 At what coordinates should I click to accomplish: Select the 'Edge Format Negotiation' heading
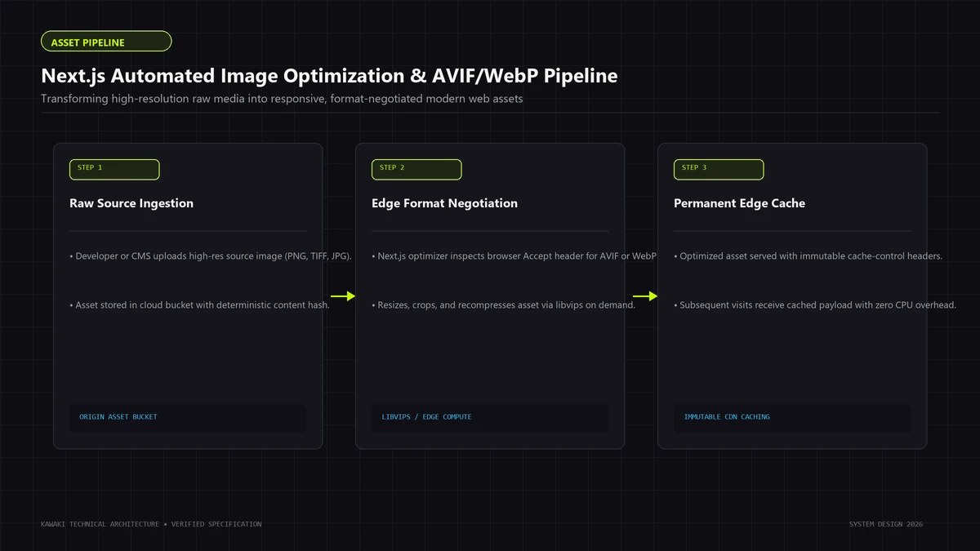coord(444,203)
